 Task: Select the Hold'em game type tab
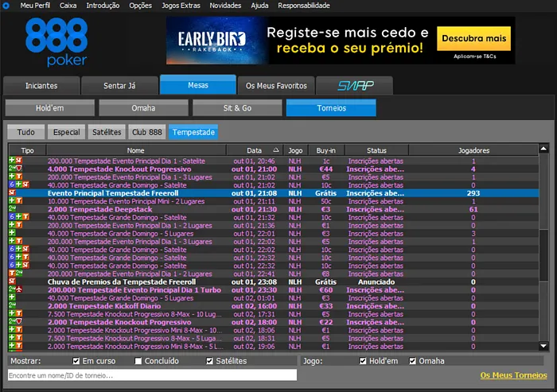point(49,108)
